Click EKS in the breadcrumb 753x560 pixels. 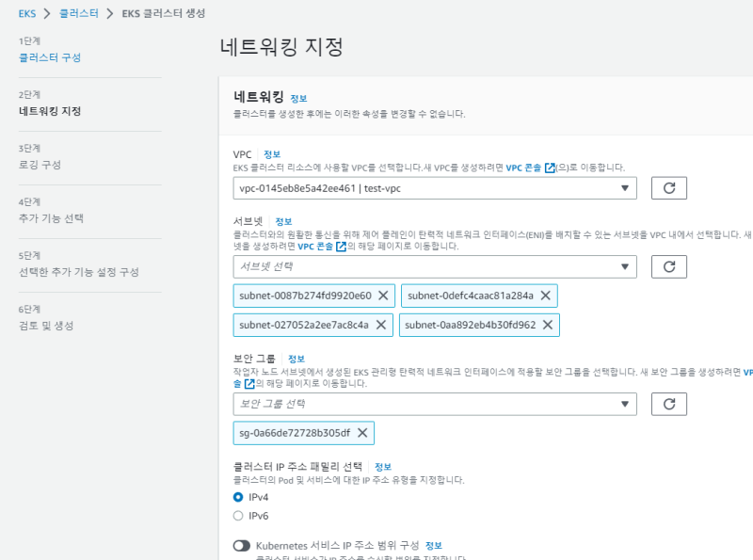27,13
